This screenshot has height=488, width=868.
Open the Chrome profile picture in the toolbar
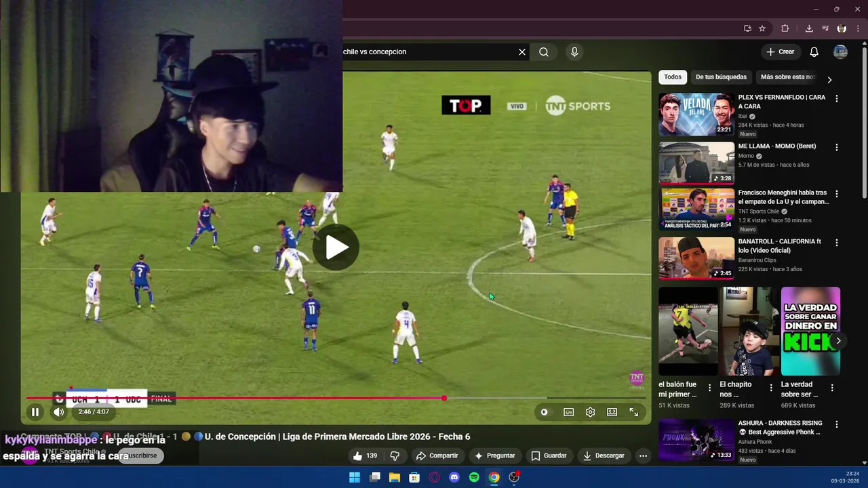coord(842,28)
